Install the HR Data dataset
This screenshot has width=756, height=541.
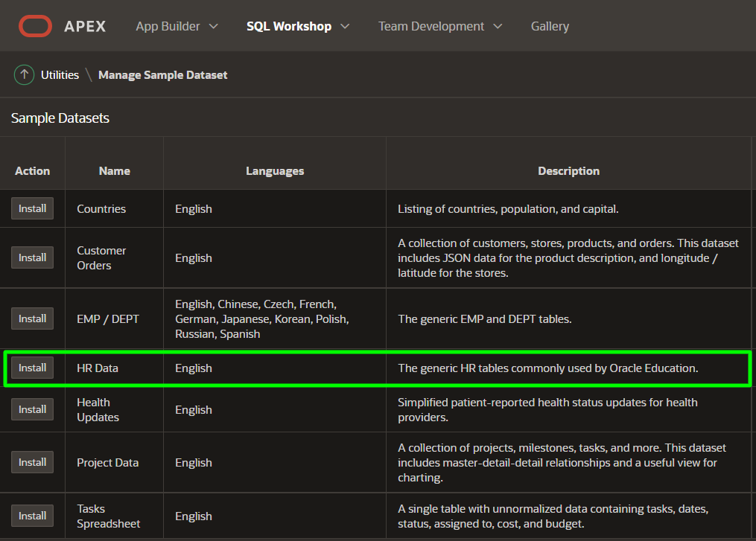click(x=32, y=368)
